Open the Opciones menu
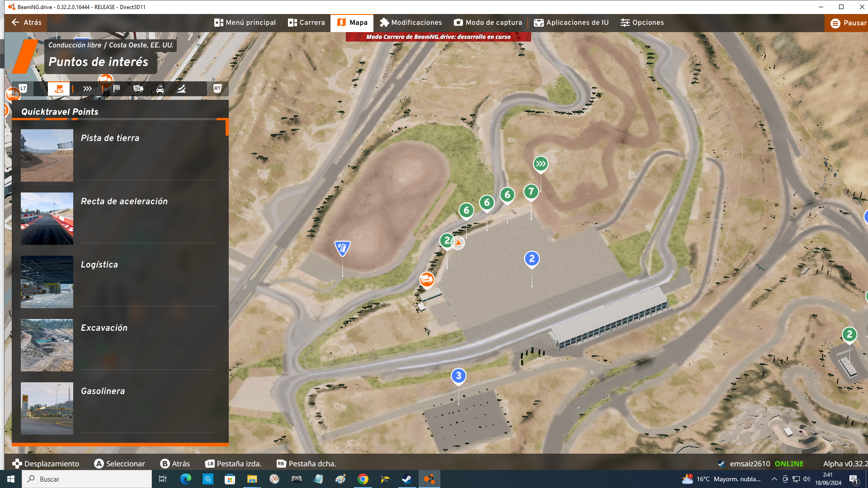This screenshot has height=488, width=868. (x=642, y=23)
